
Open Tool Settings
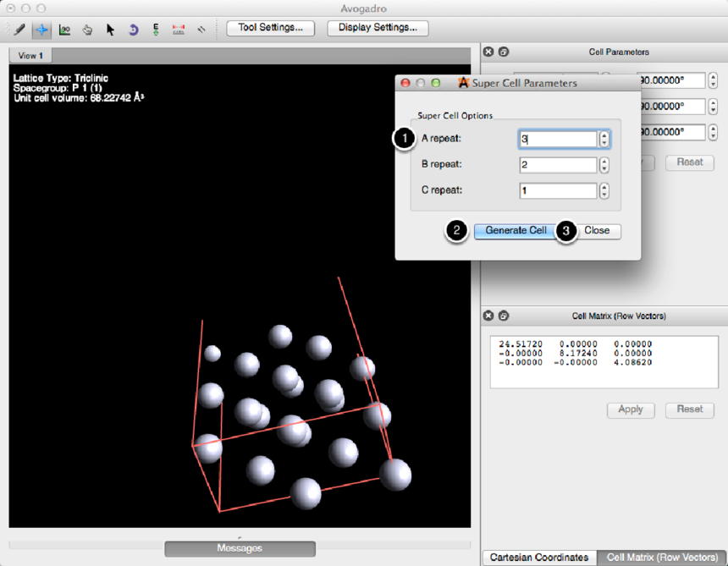(x=270, y=28)
